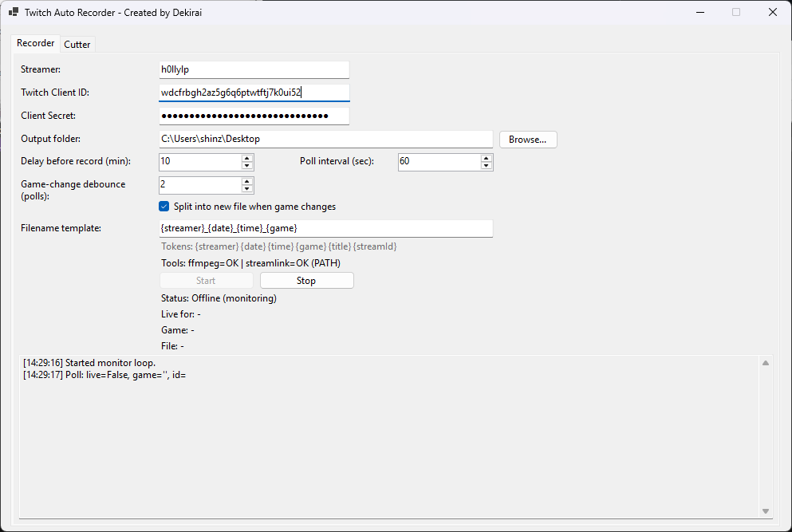Click the Poll interval value box
The width and height of the screenshot is (792, 532).
tap(439, 162)
